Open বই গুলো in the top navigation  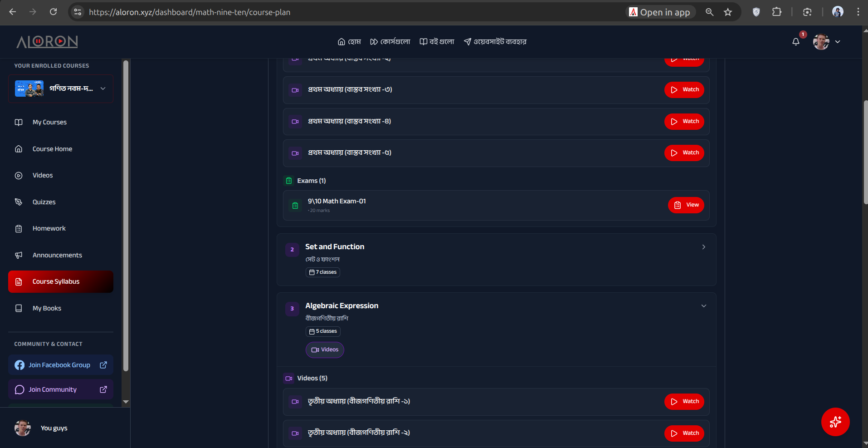(437, 42)
